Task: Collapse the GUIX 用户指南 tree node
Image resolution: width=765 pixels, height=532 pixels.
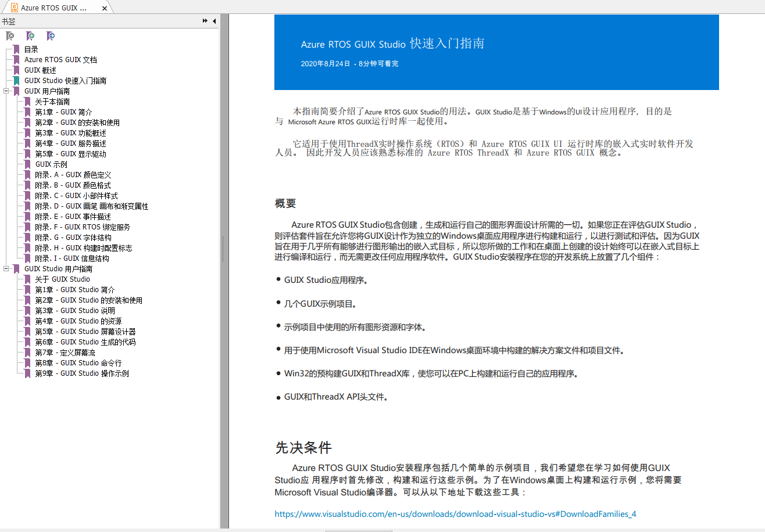Action: tap(6, 91)
